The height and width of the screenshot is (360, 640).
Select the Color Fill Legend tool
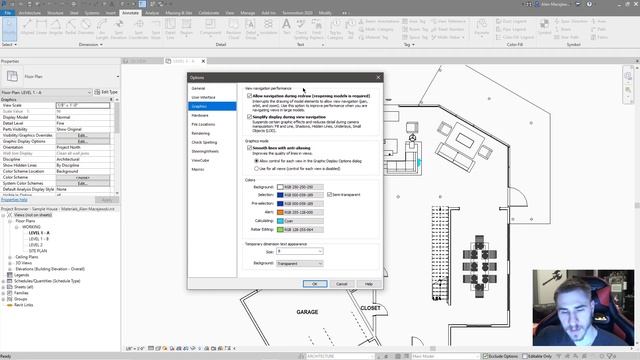click(514, 37)
